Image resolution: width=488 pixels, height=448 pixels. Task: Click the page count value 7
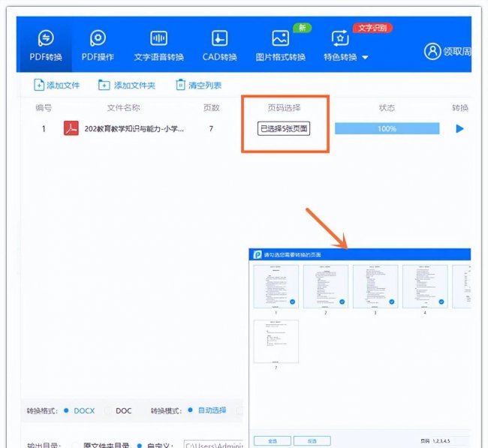click(211, 128)
